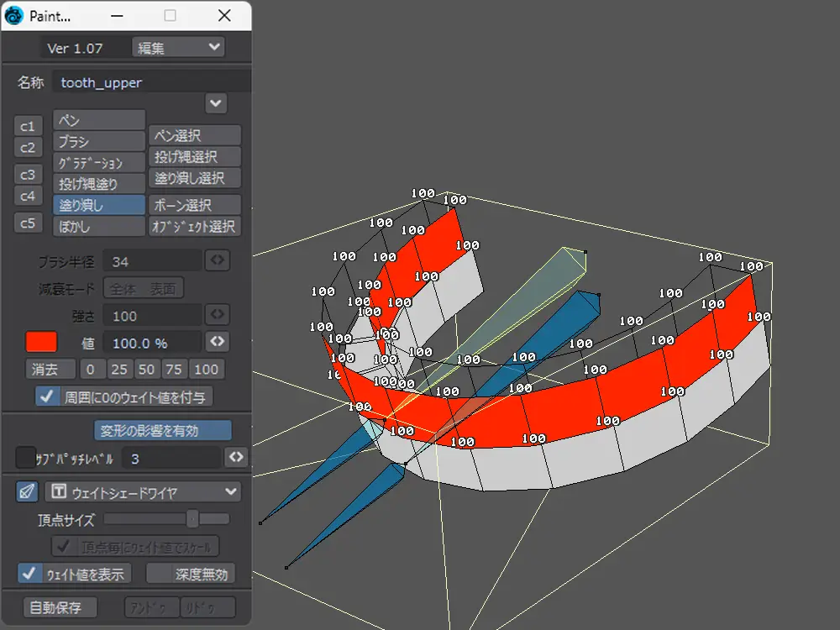Choose the ボーン選択 tool
The height and width of the screenshot is (630, 840).
195,205
